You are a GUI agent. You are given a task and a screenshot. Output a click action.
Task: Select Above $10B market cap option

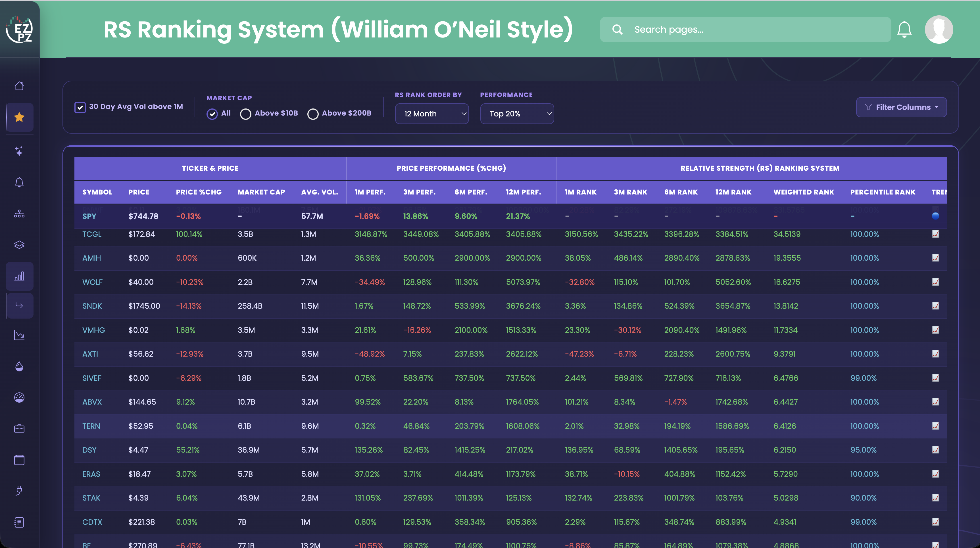[x=246, y=114]
